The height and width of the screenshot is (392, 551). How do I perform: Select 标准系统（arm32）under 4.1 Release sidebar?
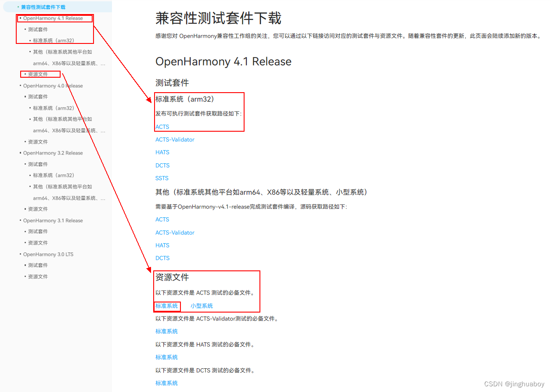(54, 40)
